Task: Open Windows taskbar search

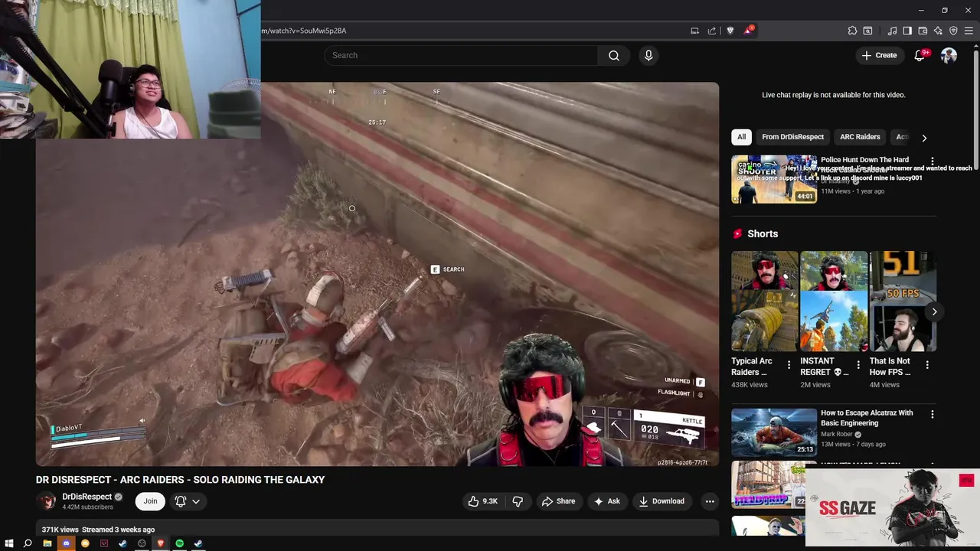Action: point(28,543)
